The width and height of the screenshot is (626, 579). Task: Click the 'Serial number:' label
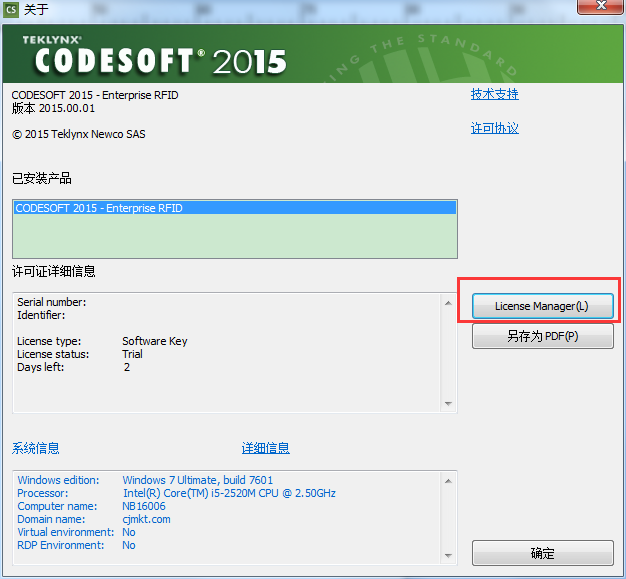pyautogui.click(x=52, y=302)
